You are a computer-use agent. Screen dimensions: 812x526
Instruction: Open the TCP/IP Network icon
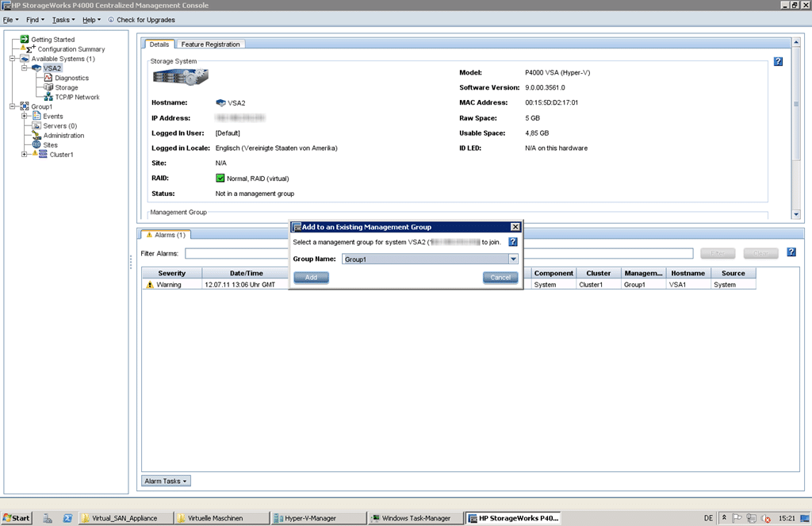coord(48,97)
